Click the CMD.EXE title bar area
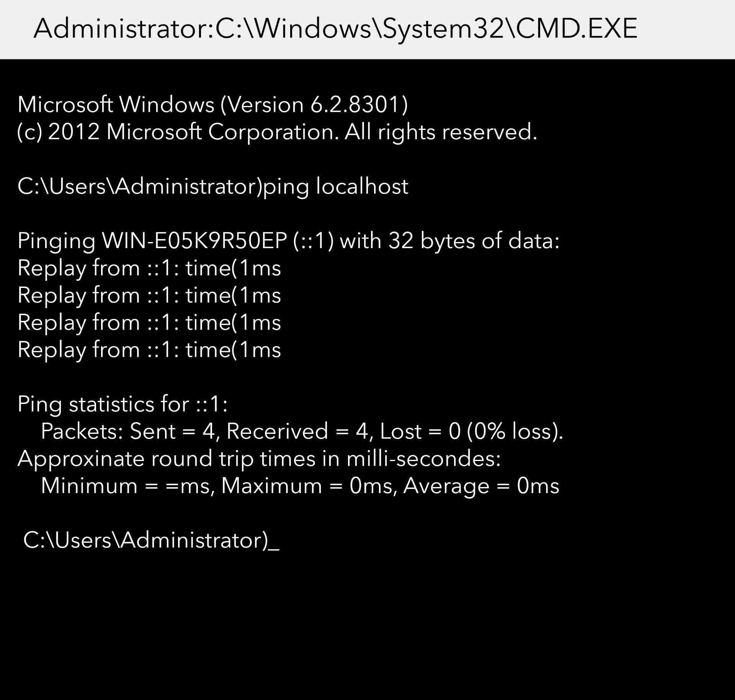The image size is (735, 700). click(x=367, y=26)
